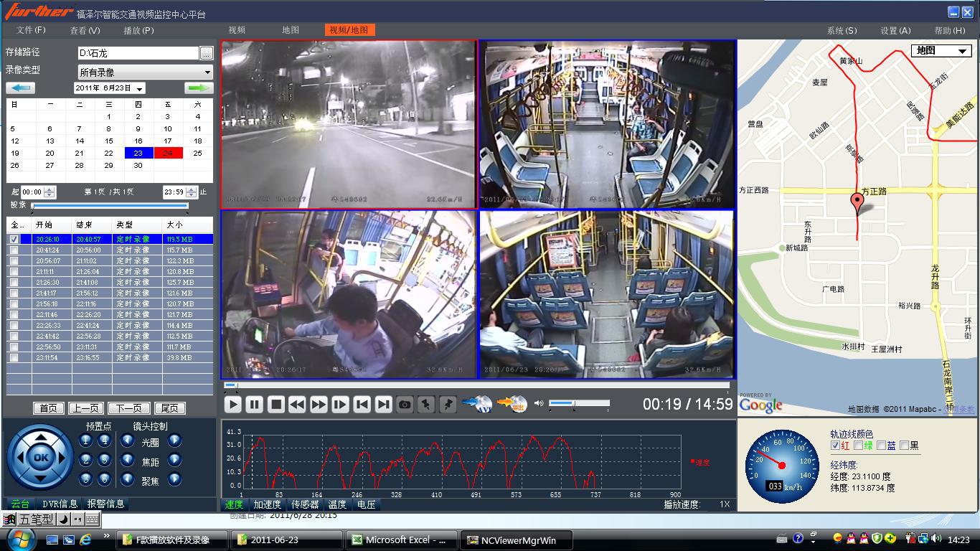Go to previous day with blue arrow
Screen dimensions: 980x551
pyautogui.click(x=21, y=88)
